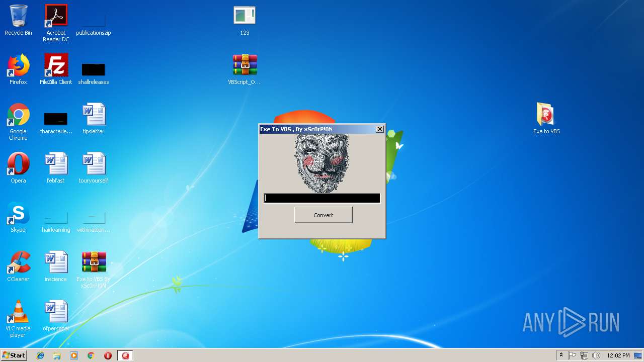Open the touryourself Word document
644x362 pixels.
94,168
